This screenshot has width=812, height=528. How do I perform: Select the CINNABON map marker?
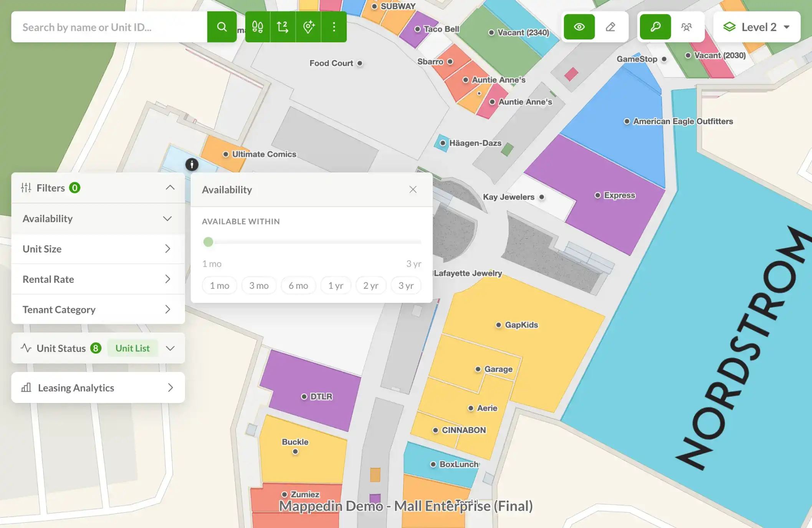(x=436, y=430)
